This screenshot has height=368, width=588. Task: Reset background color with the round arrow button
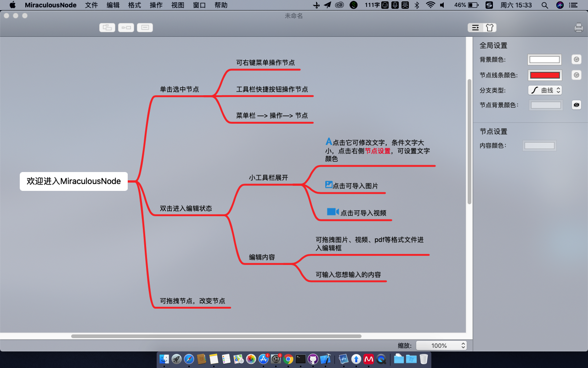coord(577,59)
